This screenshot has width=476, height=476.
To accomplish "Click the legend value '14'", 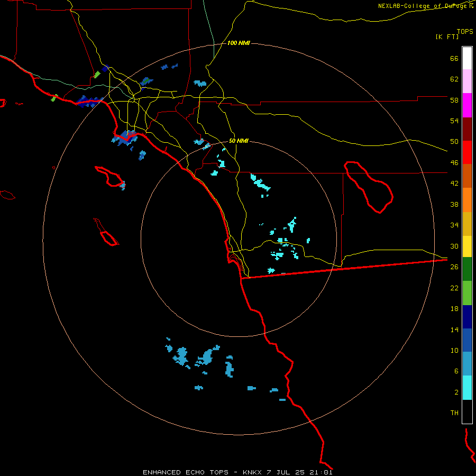I will click(454, 329).
